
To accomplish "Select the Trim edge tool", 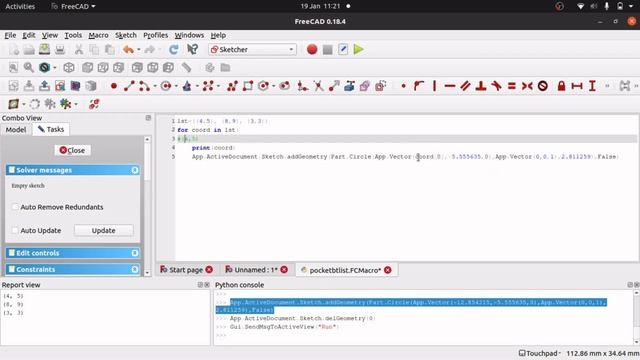I will click(318, 86).
